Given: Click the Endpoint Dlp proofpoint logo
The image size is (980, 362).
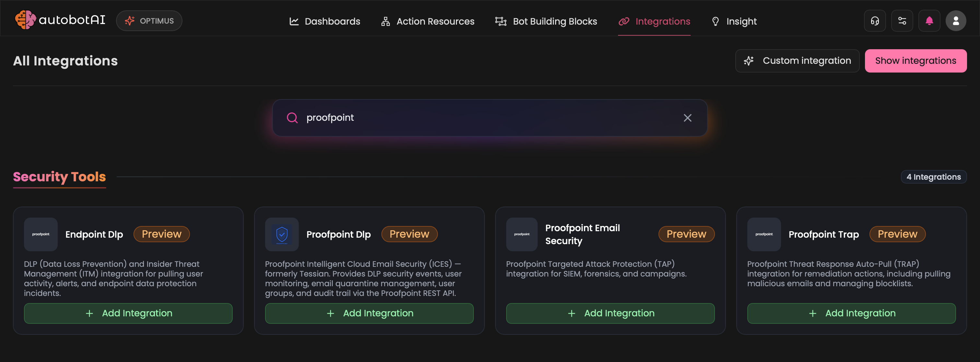Looking at the screenshot, I should [41, 234].
